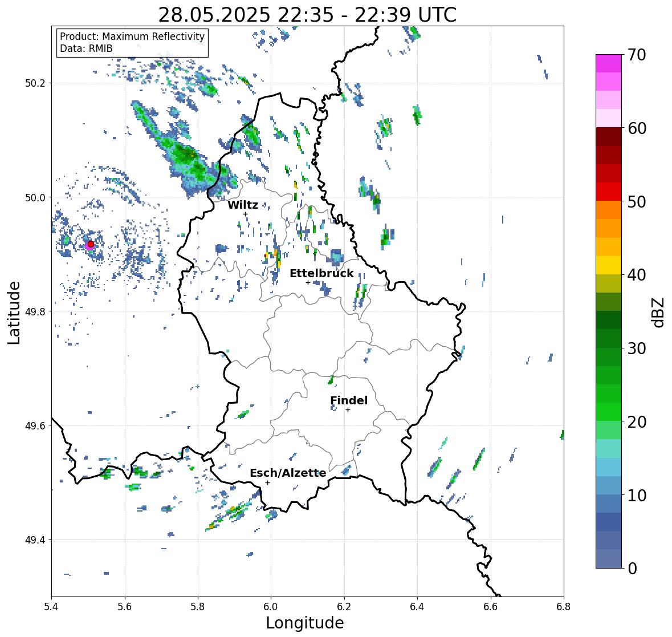
Task: Click the 6.6 longitude tick label
Action: click(491, 607)
